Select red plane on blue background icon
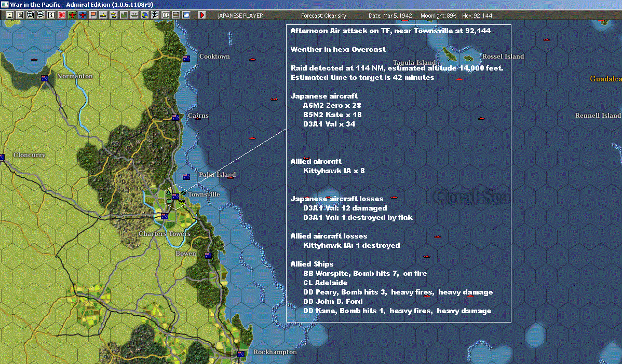 click(x=83, y=15)
